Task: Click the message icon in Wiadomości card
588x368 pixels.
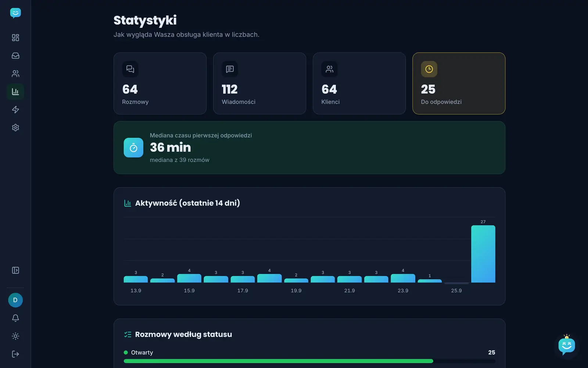Action: coord(230,69)
